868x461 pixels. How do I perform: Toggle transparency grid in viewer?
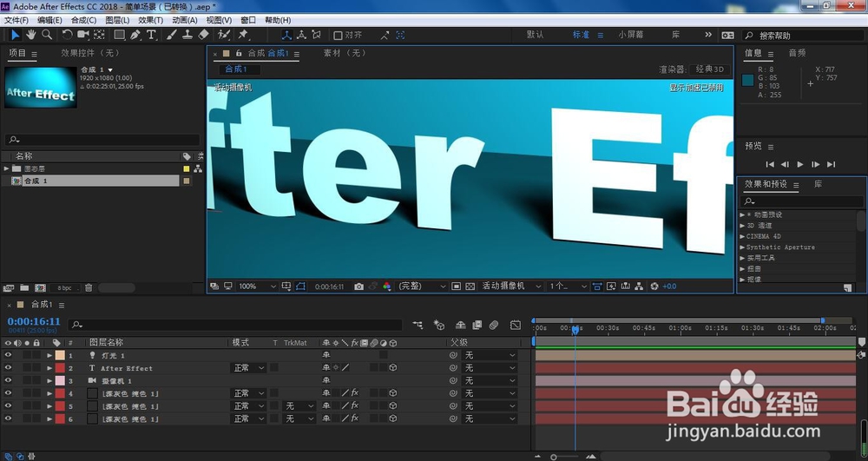[x=470, y=286]
